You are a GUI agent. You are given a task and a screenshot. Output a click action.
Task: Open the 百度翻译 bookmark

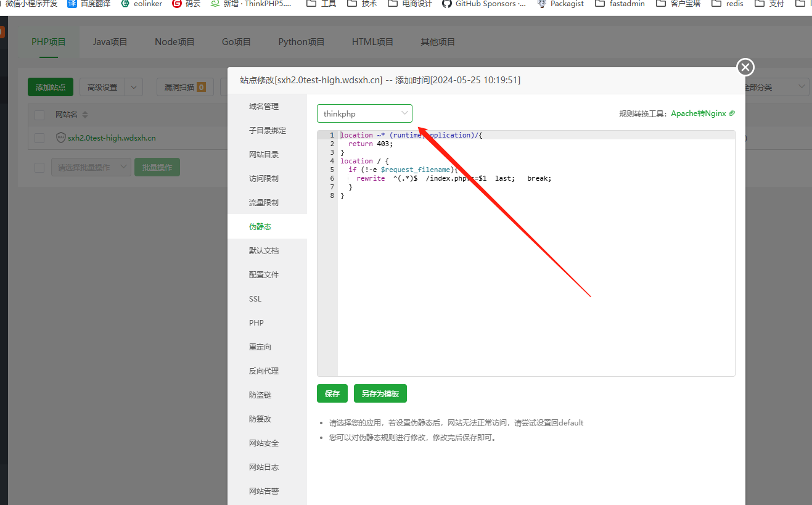point(89,4)
